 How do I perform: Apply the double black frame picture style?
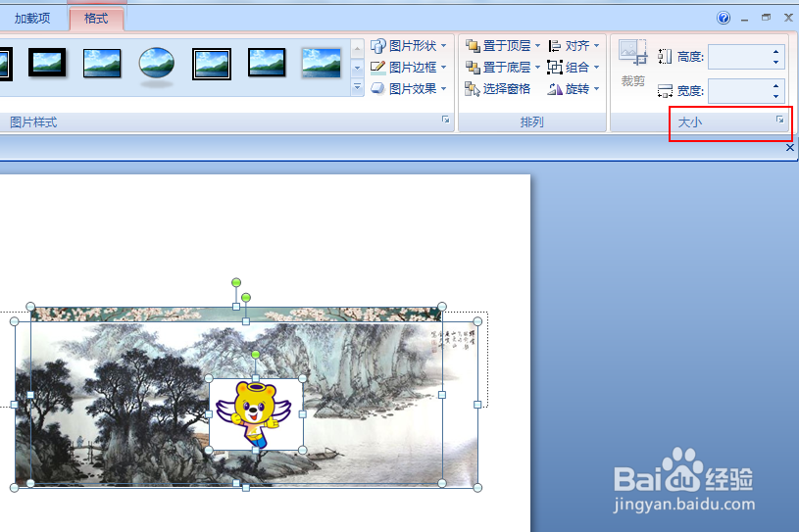pyautogui.click(x=212, y=64)
